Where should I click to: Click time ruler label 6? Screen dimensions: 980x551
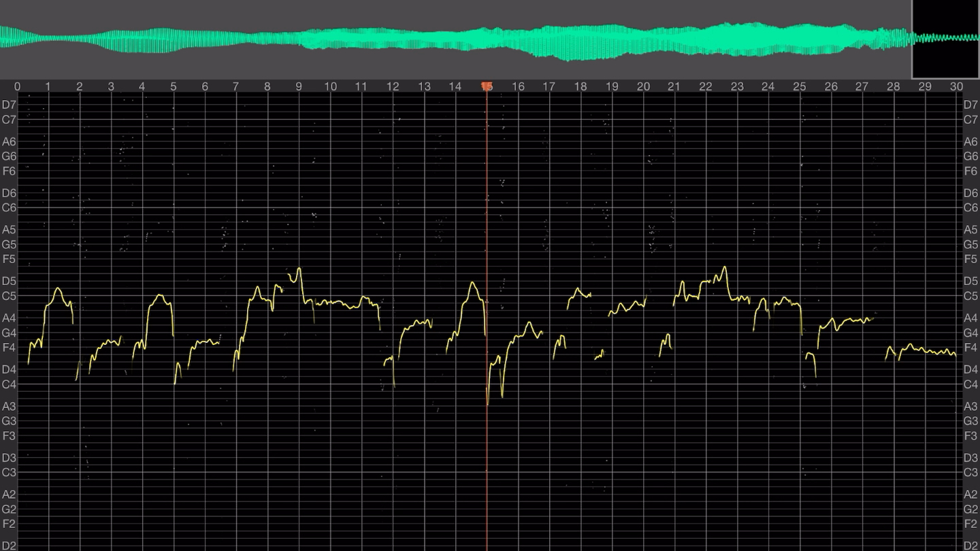click(x=205, y=86)
